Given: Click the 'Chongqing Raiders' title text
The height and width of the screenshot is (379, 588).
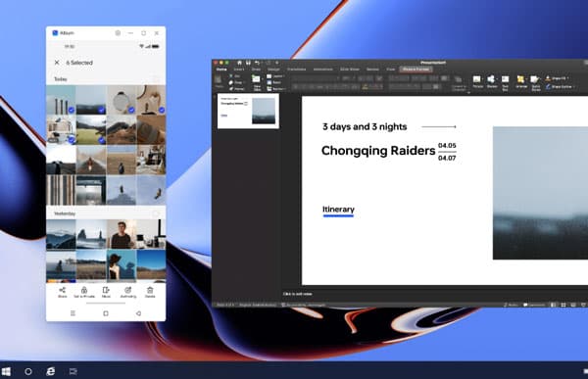Looking at the screenshot, I should [x=378, y=151].
